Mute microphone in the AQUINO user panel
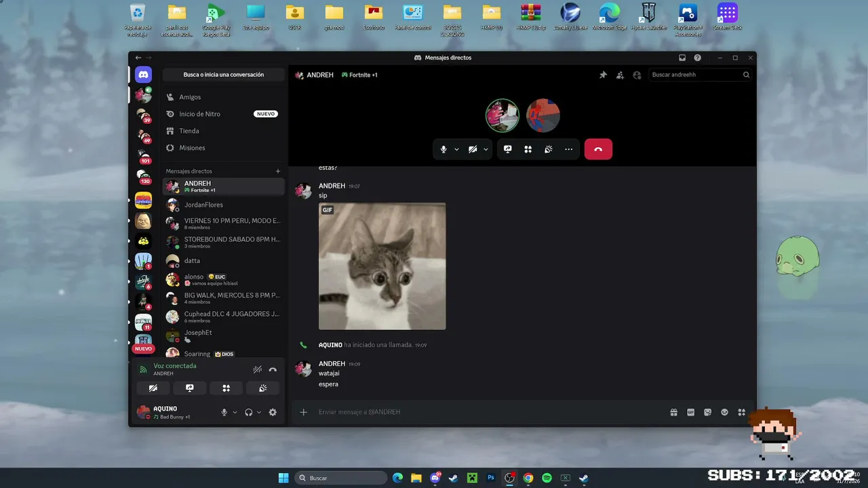The image size is (868, 488). [224, 412]
